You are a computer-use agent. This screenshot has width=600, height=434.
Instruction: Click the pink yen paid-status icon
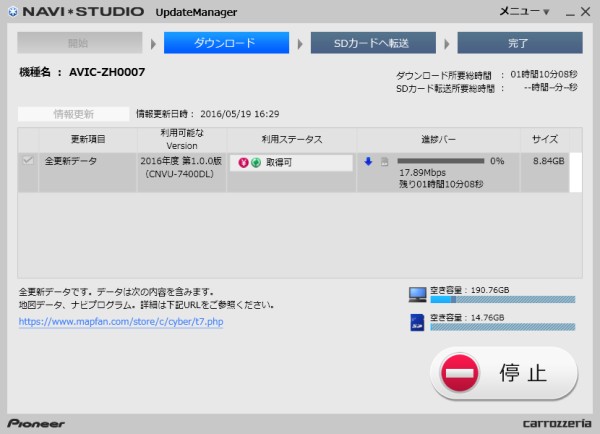pos(243,163)
